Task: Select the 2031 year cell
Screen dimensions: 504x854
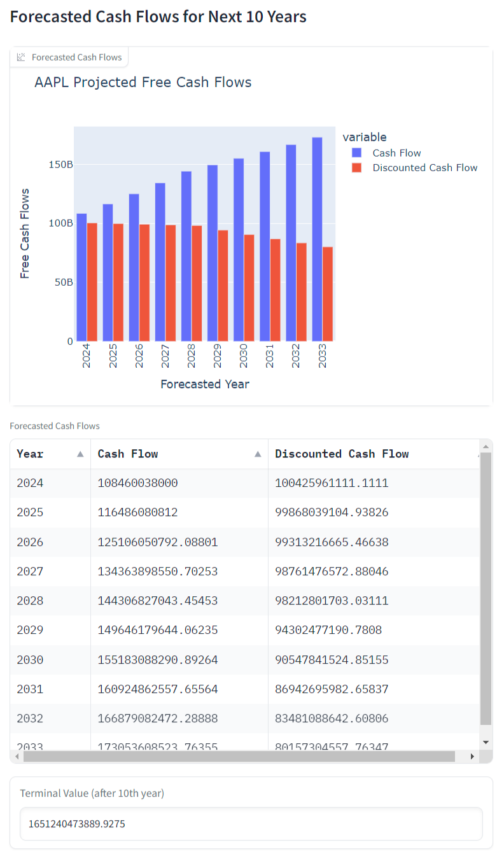Action: tap(50, 689)
